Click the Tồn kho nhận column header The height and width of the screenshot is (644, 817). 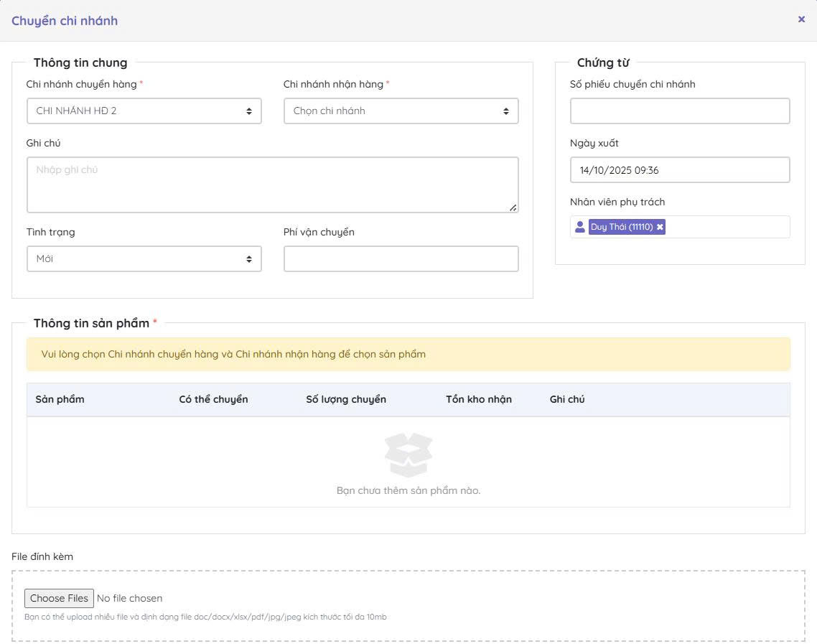tap(479, 399)
